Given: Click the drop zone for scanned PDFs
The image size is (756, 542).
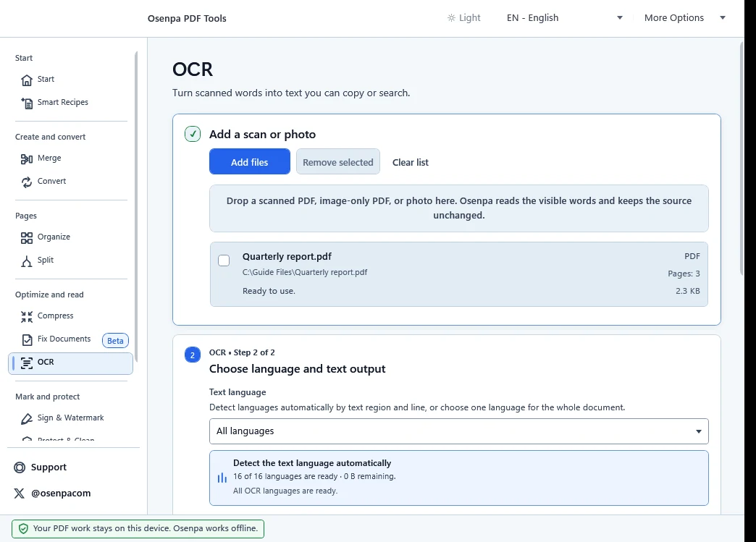Looking at the screenshot, I should pos(459,208).
